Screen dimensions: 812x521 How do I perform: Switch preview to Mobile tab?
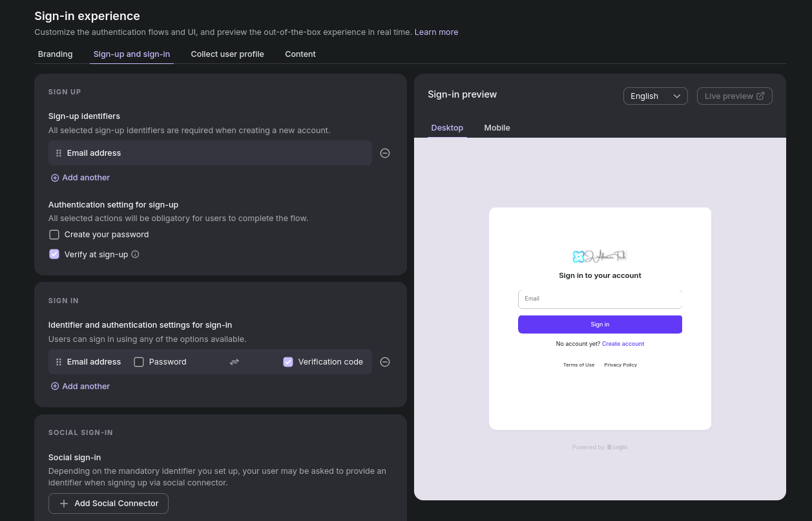[497, 128]
